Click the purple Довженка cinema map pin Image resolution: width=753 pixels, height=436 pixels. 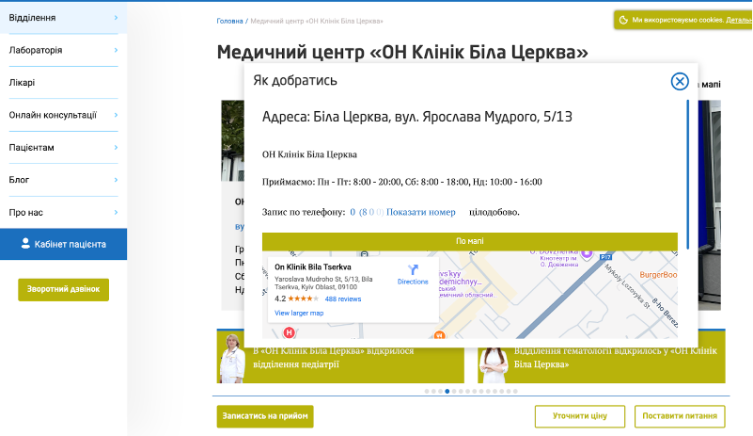click(587, 254)
